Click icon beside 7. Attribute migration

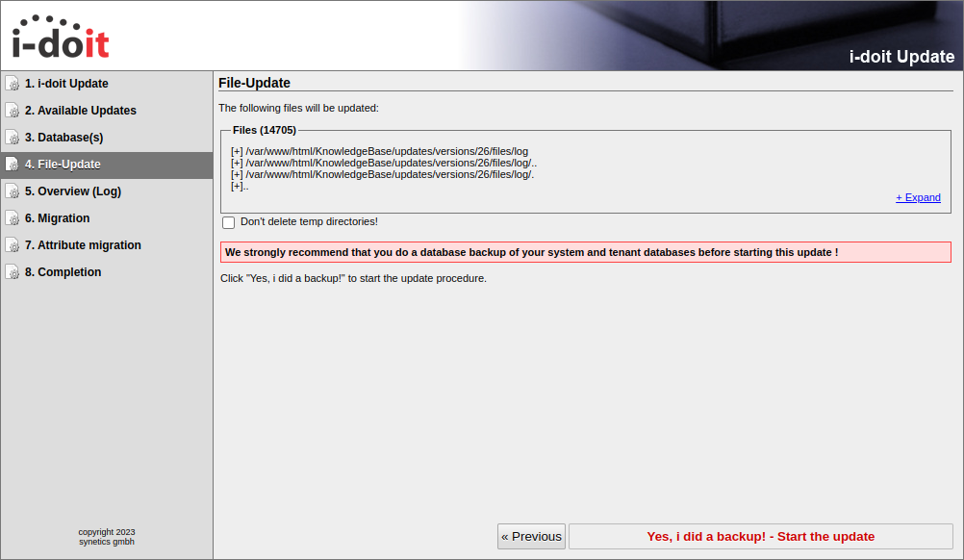[13, 245]
